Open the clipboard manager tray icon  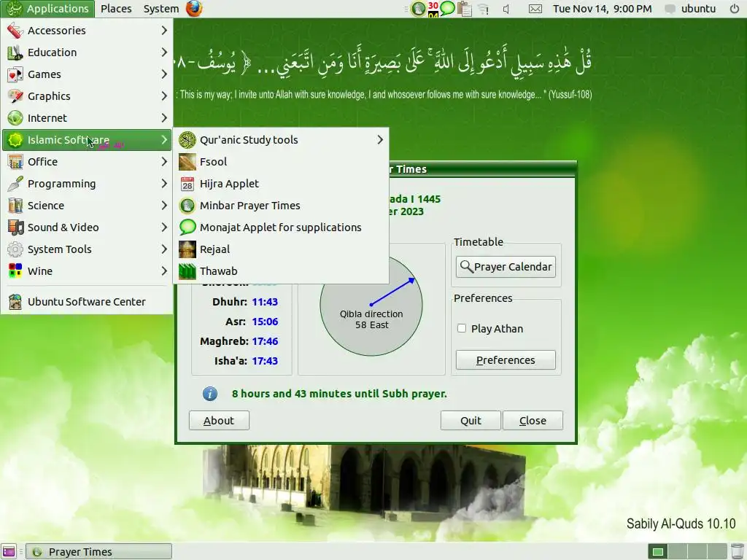tap(464, 9)
